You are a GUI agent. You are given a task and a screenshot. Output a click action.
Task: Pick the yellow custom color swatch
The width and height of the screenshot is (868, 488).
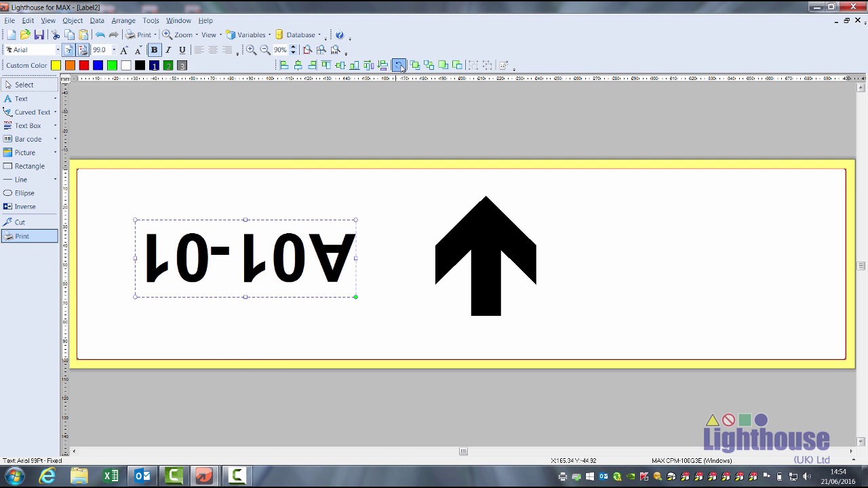[x=56, y=66]
